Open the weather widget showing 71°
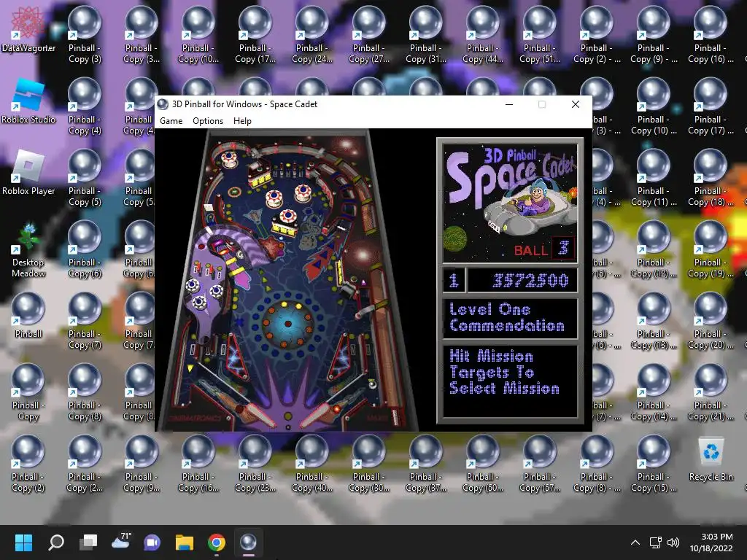This screenshot has height=560, width=747. 121,542
